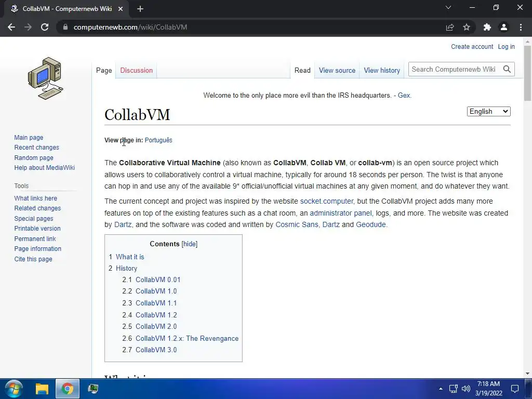
Task: Open the English language dropdown
Action: (x=488, y=111)
